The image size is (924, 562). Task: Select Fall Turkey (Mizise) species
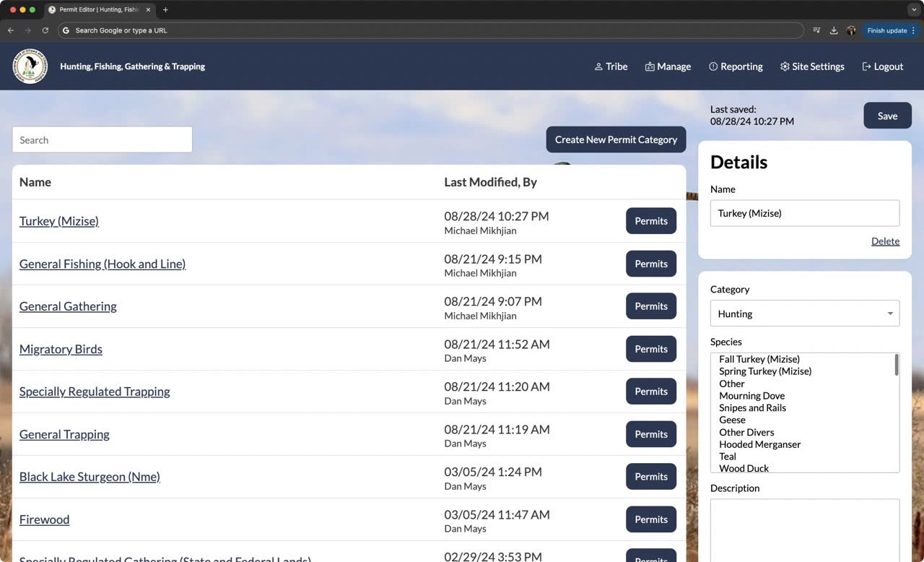759,359
